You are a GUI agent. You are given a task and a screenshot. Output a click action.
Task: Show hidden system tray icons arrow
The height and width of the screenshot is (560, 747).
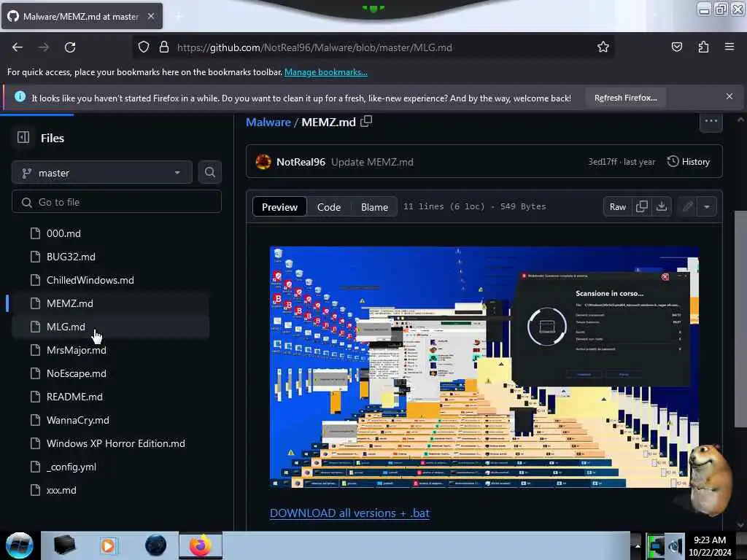click(x=637, y=545)
